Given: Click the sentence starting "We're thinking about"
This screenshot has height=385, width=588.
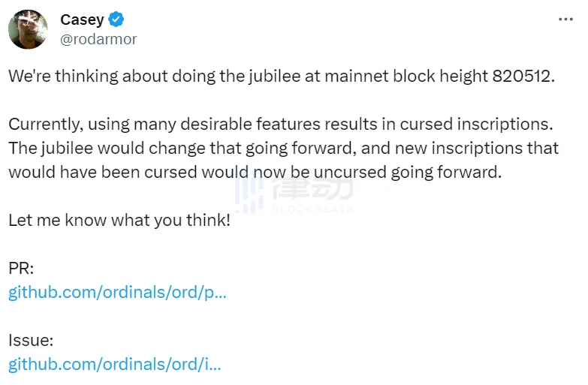Looking at the screenshot, I should coord(282,77).
